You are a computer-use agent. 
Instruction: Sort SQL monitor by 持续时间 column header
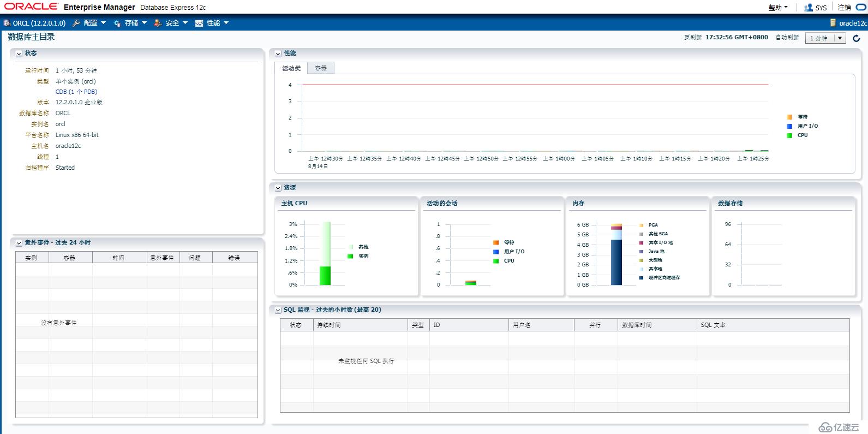click(361, 325)
